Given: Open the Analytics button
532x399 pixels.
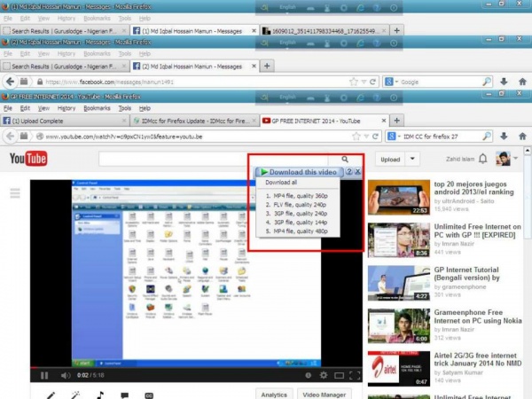Looking at the screenshot, I should [274, 395].
